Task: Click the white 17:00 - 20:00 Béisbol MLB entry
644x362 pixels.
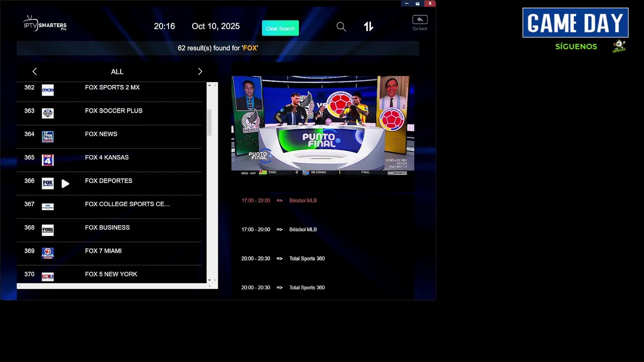Action: 279,230
